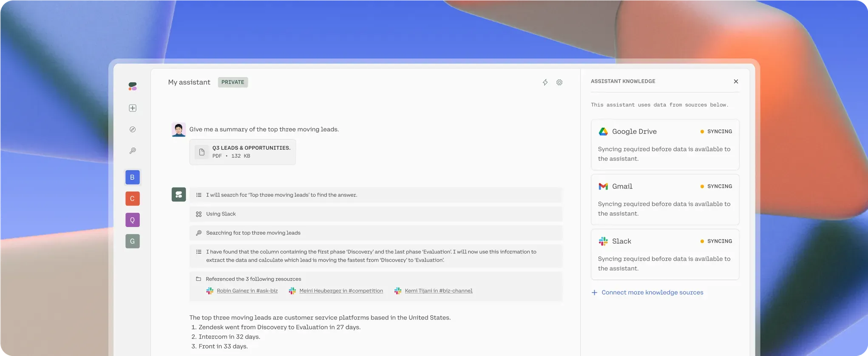Click the assistant avatar icon
868x356 pixels.
click(x=179, y=195)
